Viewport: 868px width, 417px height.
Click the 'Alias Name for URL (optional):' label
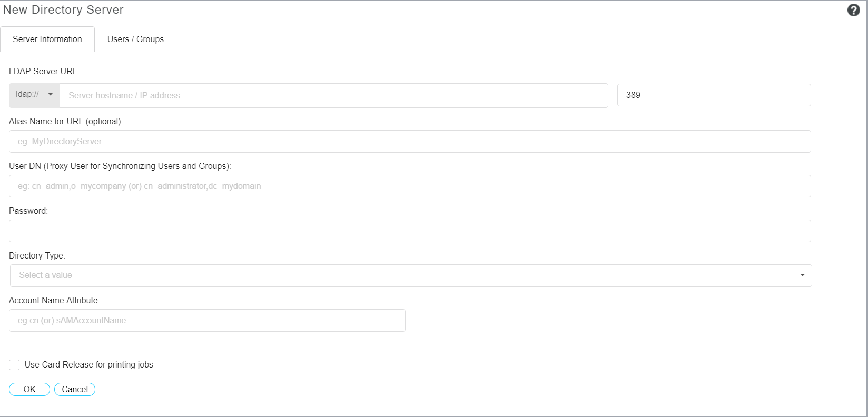66,121
